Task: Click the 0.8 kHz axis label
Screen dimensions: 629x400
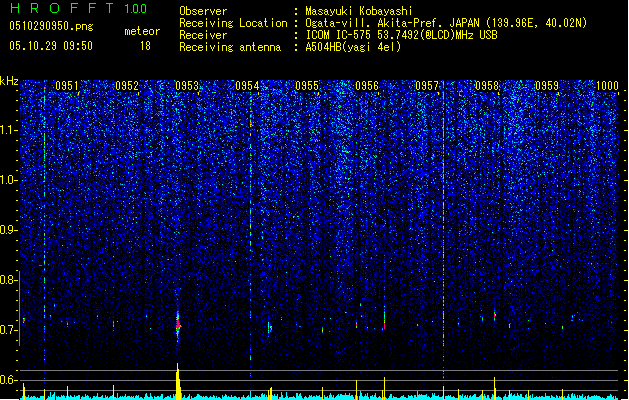Action: (x=8, y=280)
